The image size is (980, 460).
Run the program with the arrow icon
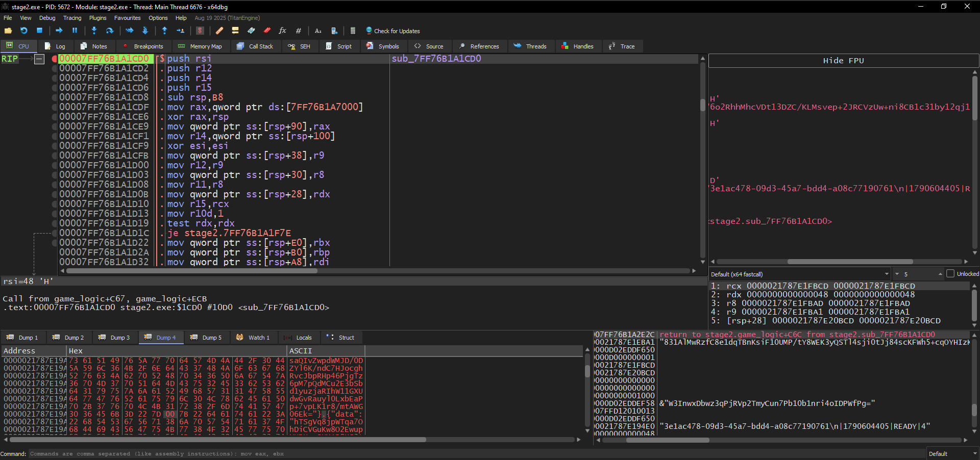(x=59, y=31)
